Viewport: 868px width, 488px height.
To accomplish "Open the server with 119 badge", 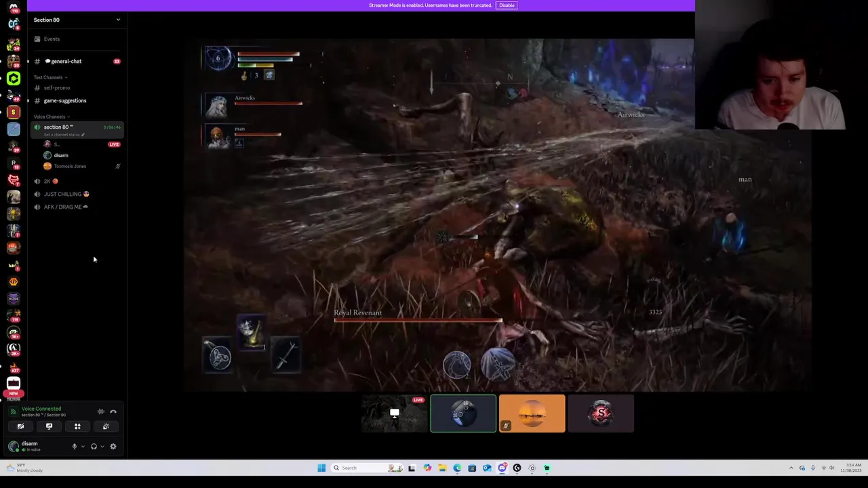I will tap(14, 315).
